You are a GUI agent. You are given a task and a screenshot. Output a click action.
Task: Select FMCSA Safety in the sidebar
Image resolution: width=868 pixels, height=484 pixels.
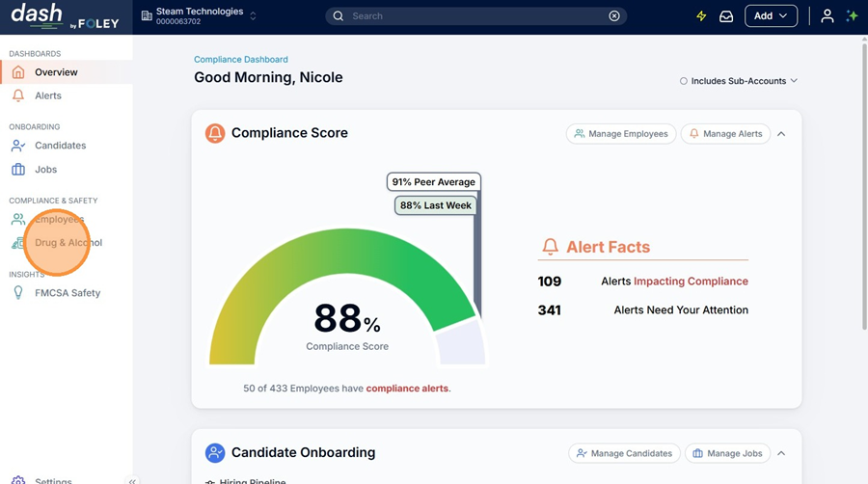68,293
